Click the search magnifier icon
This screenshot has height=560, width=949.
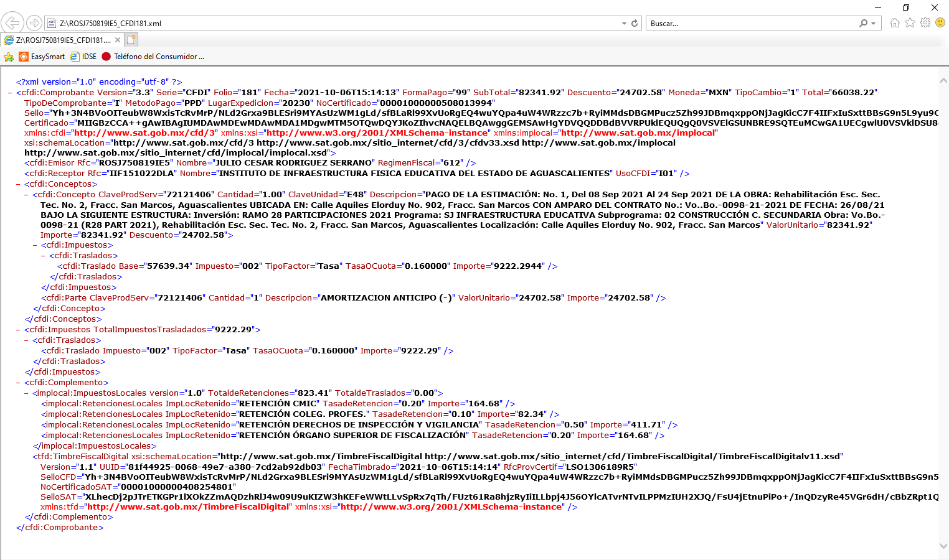(x=863, y=23)
